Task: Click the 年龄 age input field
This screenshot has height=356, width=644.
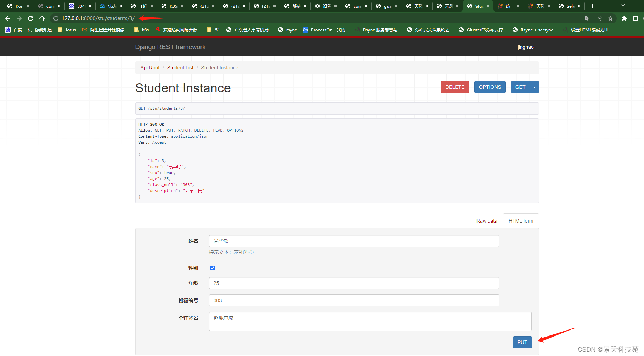Action: pos(354,283)
